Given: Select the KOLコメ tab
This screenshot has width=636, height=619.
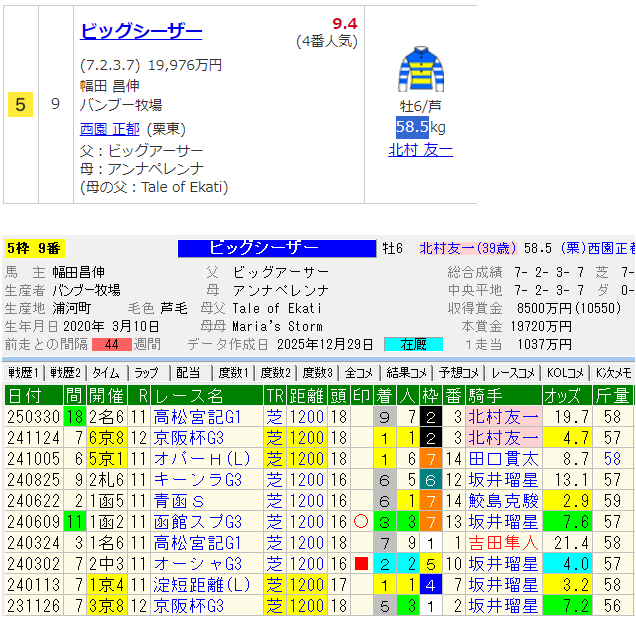Looking at the screenshot, I should (565, 373).
